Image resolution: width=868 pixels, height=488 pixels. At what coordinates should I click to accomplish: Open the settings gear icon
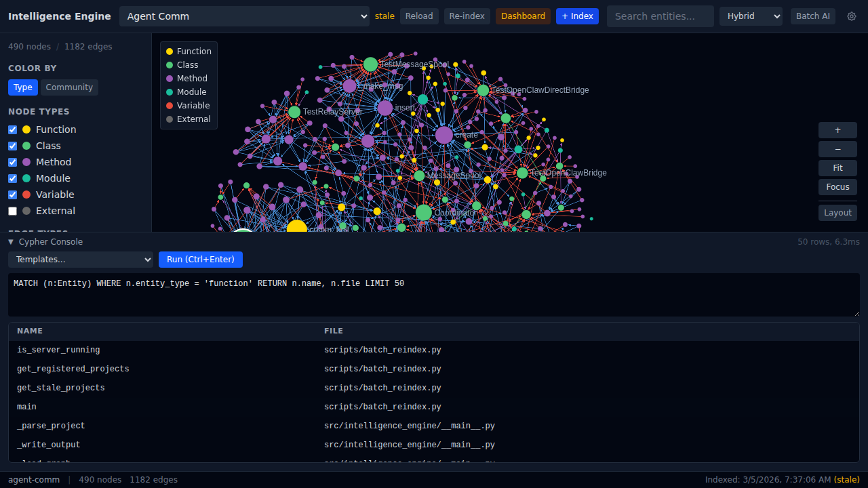coord(852,16)
